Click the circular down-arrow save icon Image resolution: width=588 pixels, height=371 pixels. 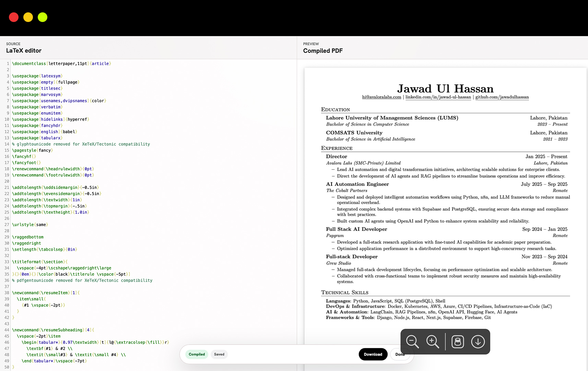pyautogui.click(x=478, y=342)
